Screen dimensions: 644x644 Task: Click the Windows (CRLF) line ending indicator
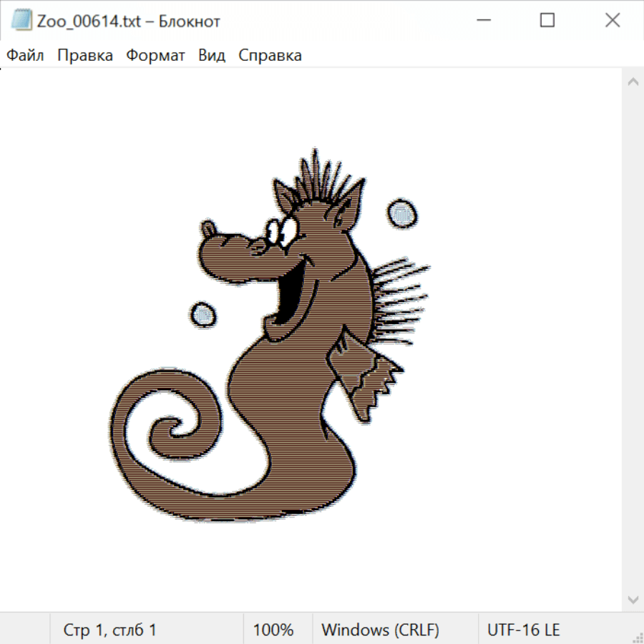pyautogui.click(x=380, y=630)
